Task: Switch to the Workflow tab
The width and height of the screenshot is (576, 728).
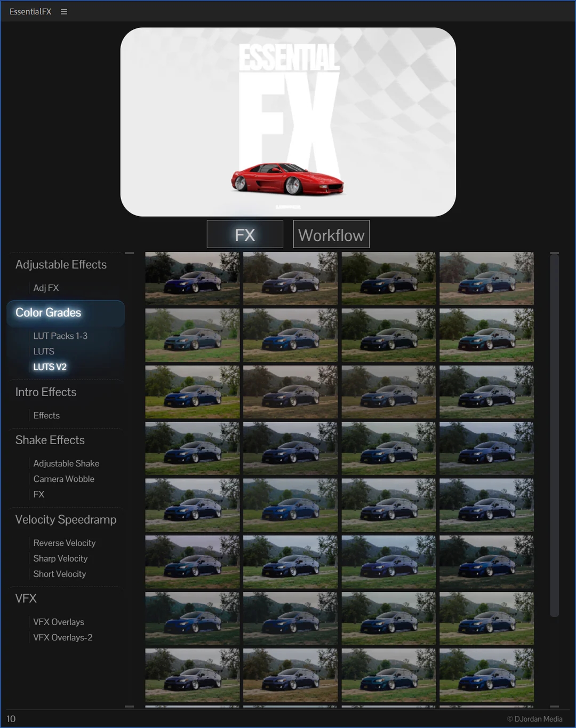Action: point(331,234)
